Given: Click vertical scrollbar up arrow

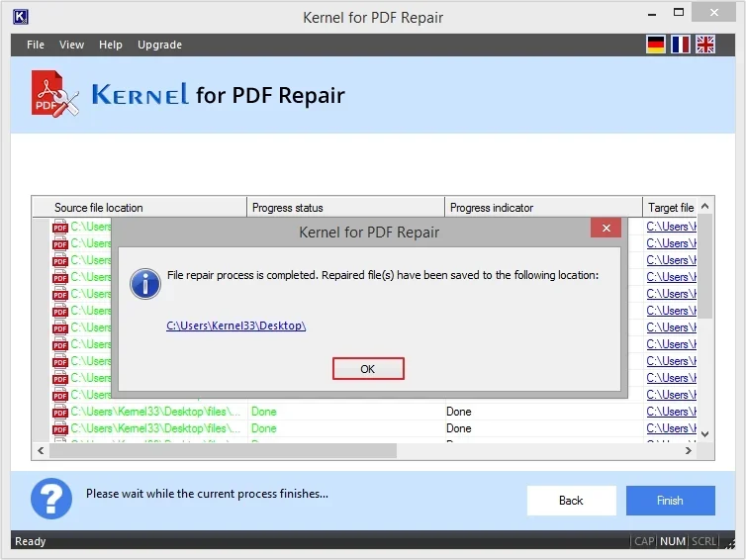Looking at the screenshot, I should tap(705, 206).
